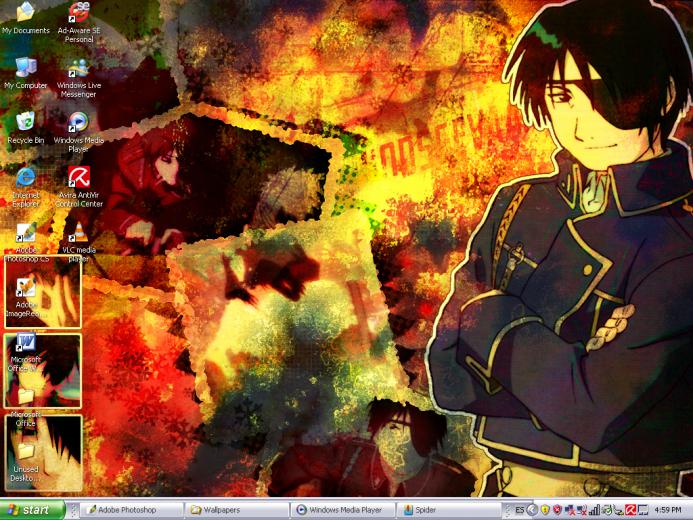Open the Avira AntiVir Control Center shortcut
The height and width of the screenshot is (520, 693).
79,187
